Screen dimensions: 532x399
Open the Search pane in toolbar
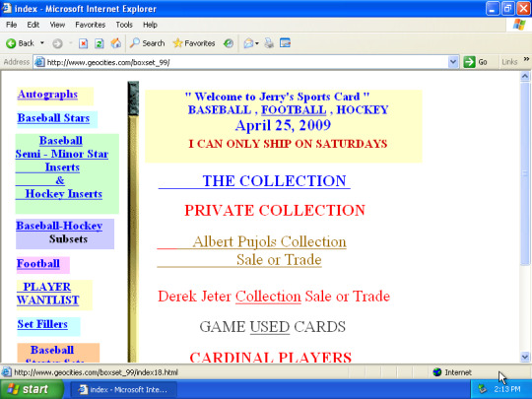tap(147, 43)
